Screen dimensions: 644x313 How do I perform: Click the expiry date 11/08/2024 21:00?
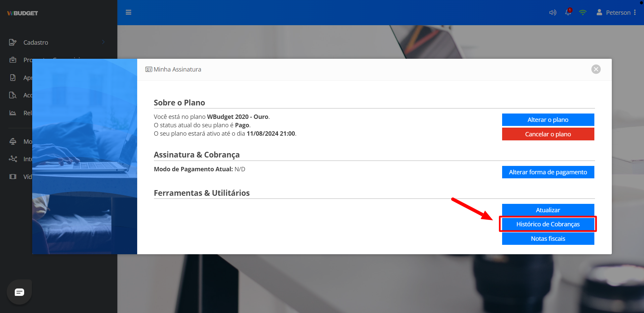pos(271,133)
